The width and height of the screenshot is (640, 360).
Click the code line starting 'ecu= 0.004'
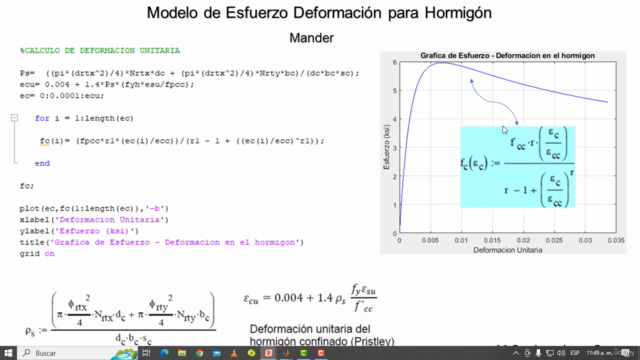tap(107, 84)
